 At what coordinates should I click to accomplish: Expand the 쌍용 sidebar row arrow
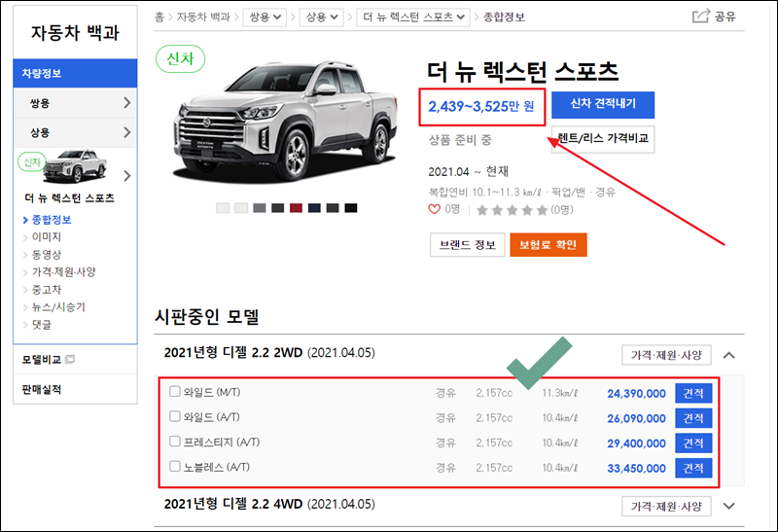click(127, 103)
